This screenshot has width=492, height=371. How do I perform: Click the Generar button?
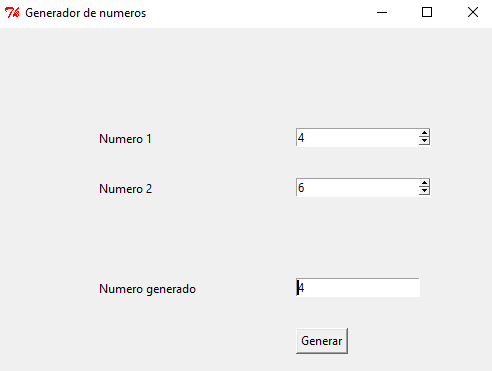tap(322, 341)
